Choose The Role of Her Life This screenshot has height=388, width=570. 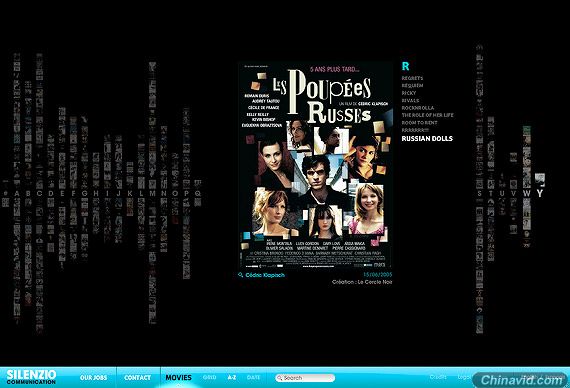coord(428,115)
